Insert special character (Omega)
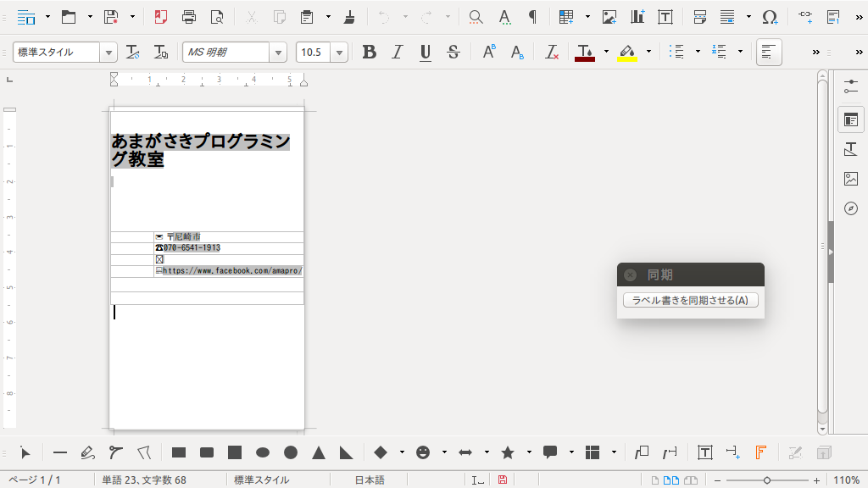Screen dimensions: 868x488 point(770,17)
